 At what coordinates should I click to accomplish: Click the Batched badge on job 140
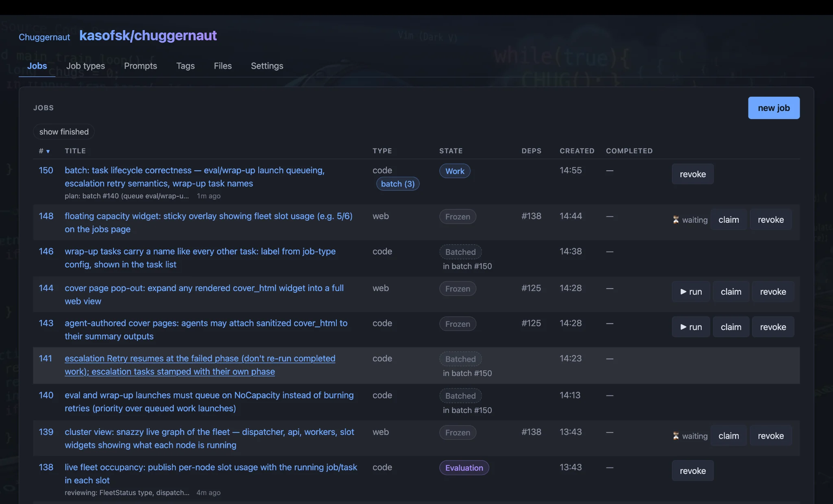tap(460, 396)
